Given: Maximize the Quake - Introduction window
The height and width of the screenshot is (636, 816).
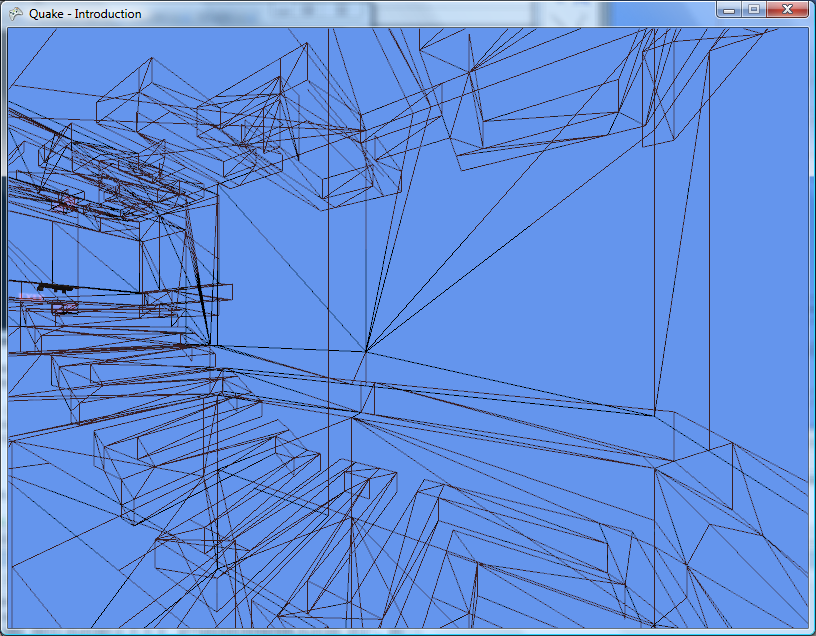Looking at the screenshot, I should pyautogui.click(x=753, y=9).
